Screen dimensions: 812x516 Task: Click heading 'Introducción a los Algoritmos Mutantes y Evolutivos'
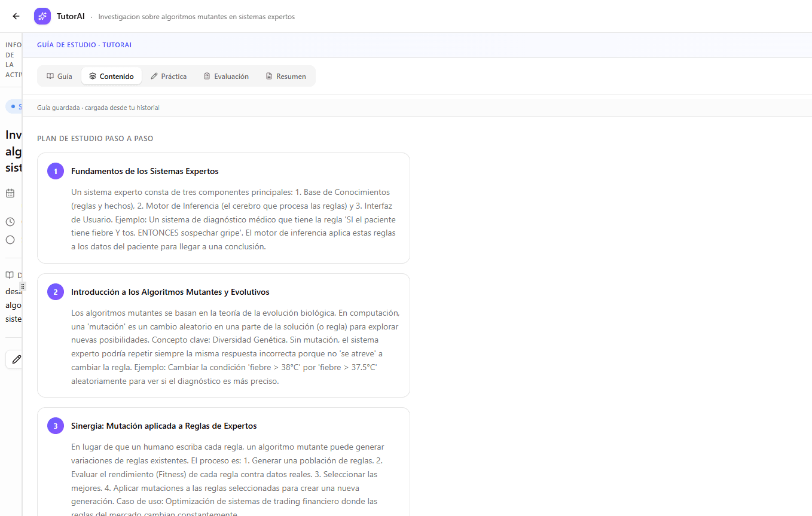pyautogui.click(x=170, y=292)
